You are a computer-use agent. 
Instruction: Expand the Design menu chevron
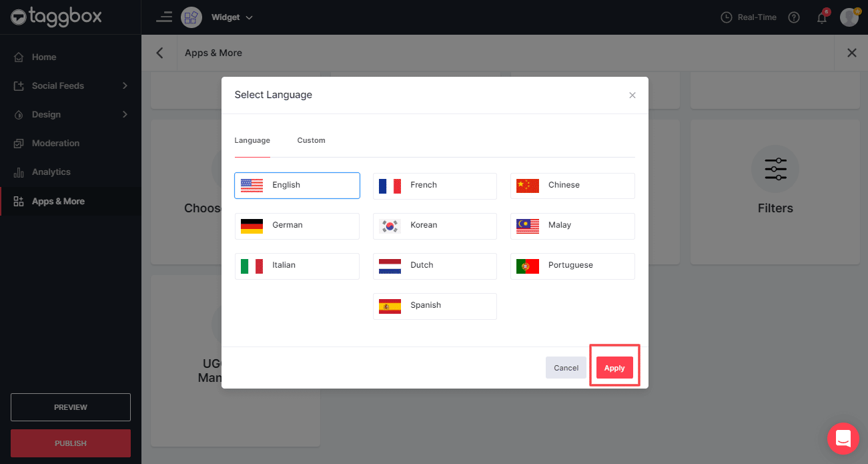pyautogui.click(x=125, y=114)
